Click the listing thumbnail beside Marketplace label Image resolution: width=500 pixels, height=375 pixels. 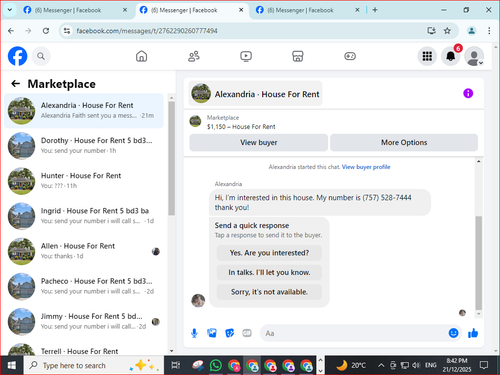pos(195,121)
